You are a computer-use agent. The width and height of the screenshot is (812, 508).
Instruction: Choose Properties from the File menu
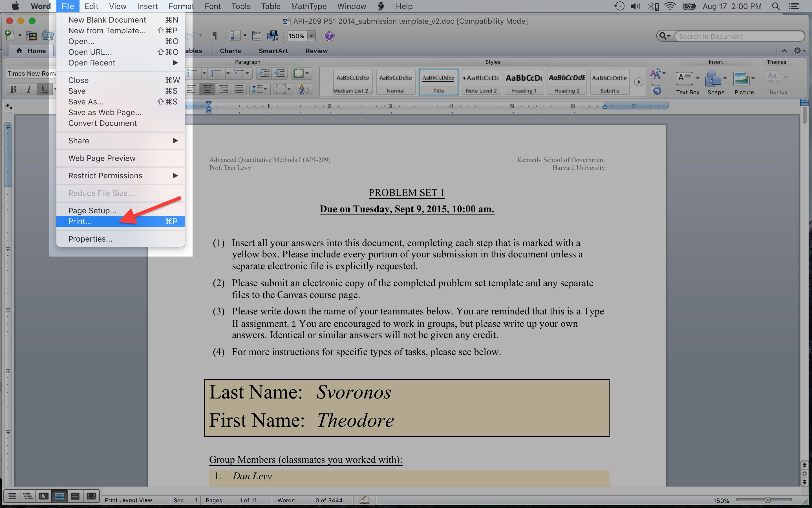point(120,239)
